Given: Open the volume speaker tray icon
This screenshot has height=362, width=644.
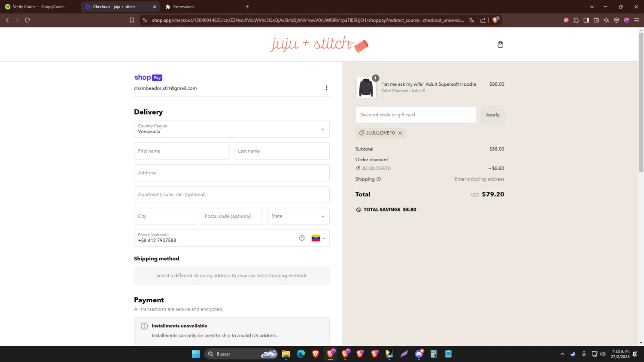Looking at the screenshot, I should 603,354.
